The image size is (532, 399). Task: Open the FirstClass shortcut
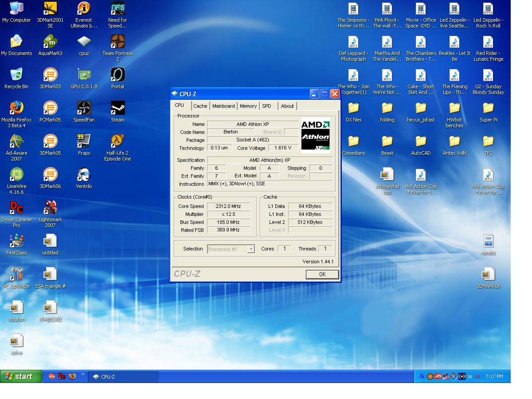[16, 245]
